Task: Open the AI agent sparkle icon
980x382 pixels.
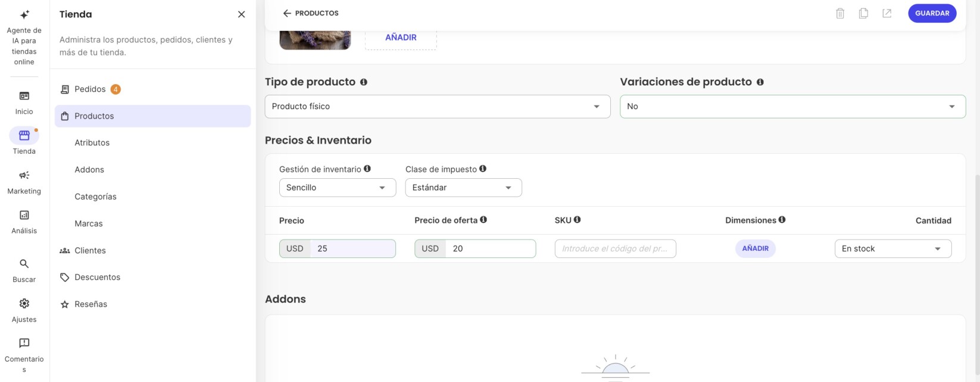Action: click(24, 14)
